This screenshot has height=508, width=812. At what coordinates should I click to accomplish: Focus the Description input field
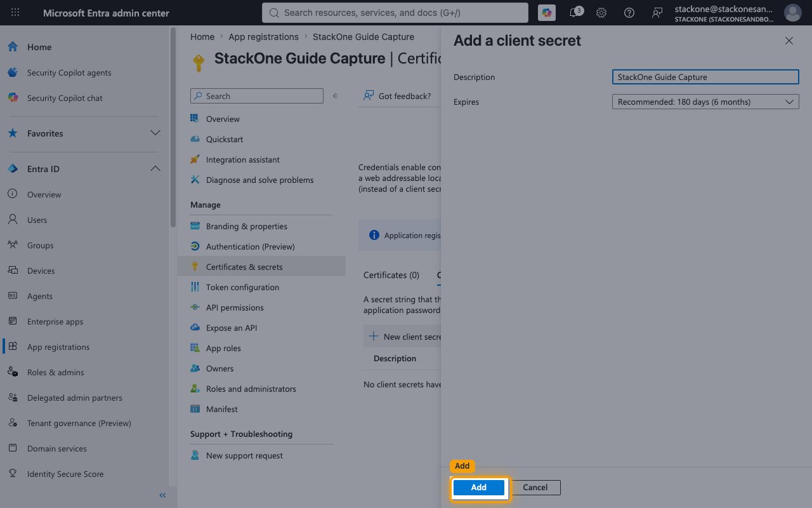point(705,77)
